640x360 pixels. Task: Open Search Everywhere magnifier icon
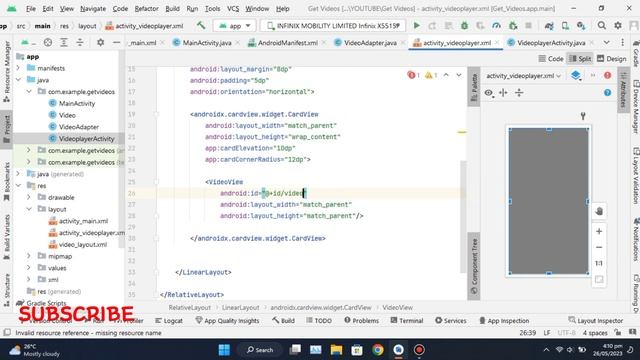coord(602,25)
